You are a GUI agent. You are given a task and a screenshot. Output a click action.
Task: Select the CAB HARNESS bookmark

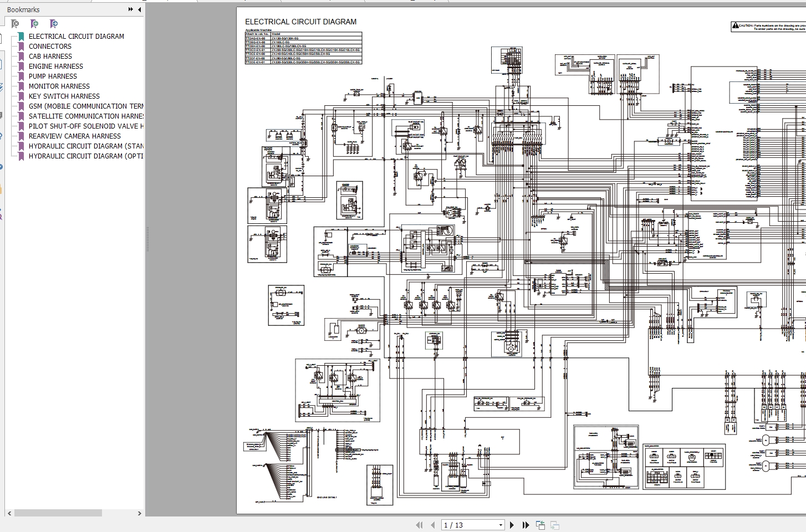tap(50, 57)
